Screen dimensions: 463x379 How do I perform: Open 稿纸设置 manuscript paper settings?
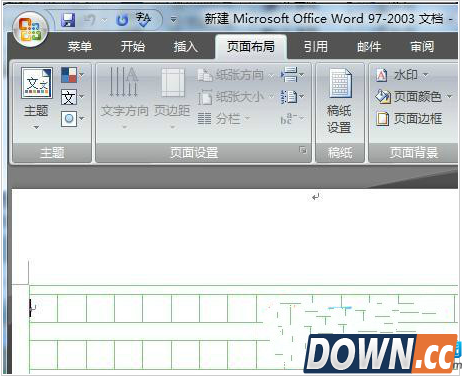[x=339, y=101]
